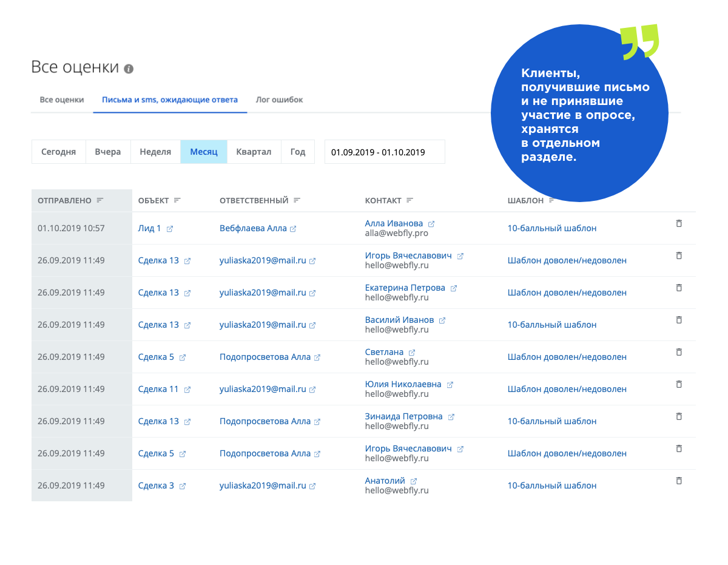Delete the Алла Иванова row with trash icon

pos(679,223)
